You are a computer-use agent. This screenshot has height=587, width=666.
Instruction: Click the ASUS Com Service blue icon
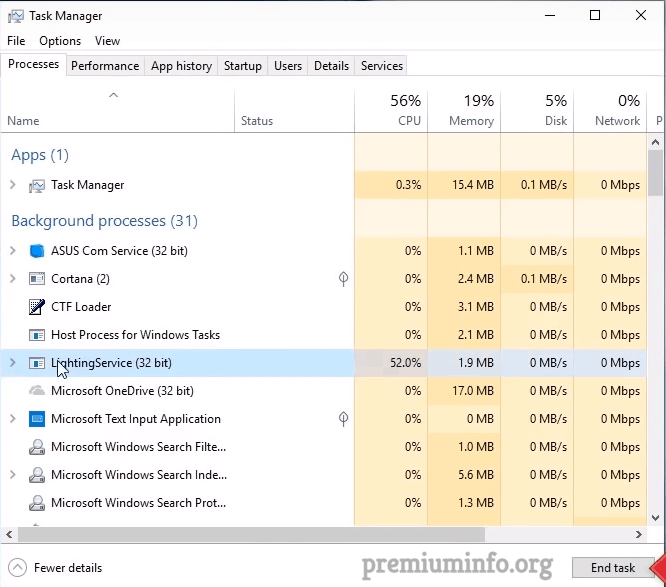click(37, 251)
